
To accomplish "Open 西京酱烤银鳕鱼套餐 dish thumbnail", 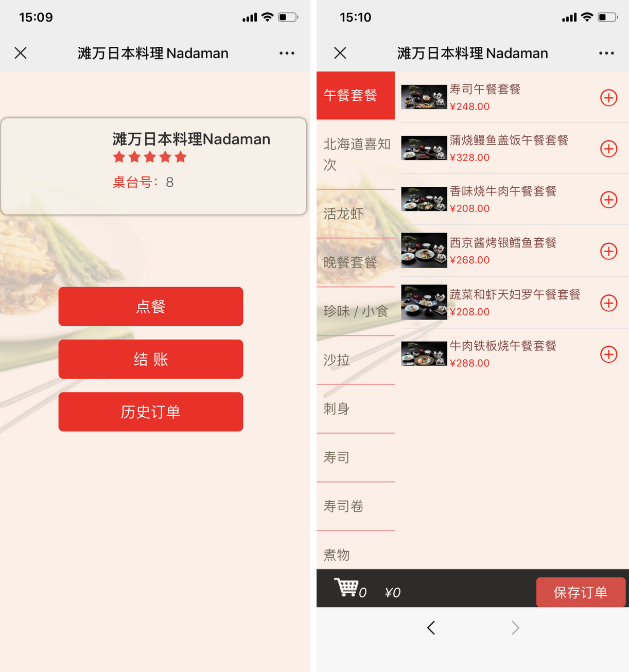I will click(x=424, y=251).
